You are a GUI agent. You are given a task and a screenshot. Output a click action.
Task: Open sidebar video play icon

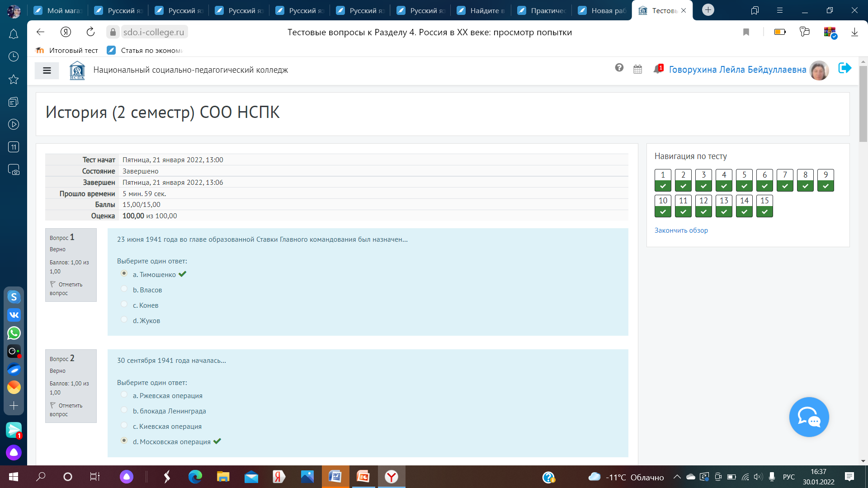pyautogui.click(x=14, y=124)
